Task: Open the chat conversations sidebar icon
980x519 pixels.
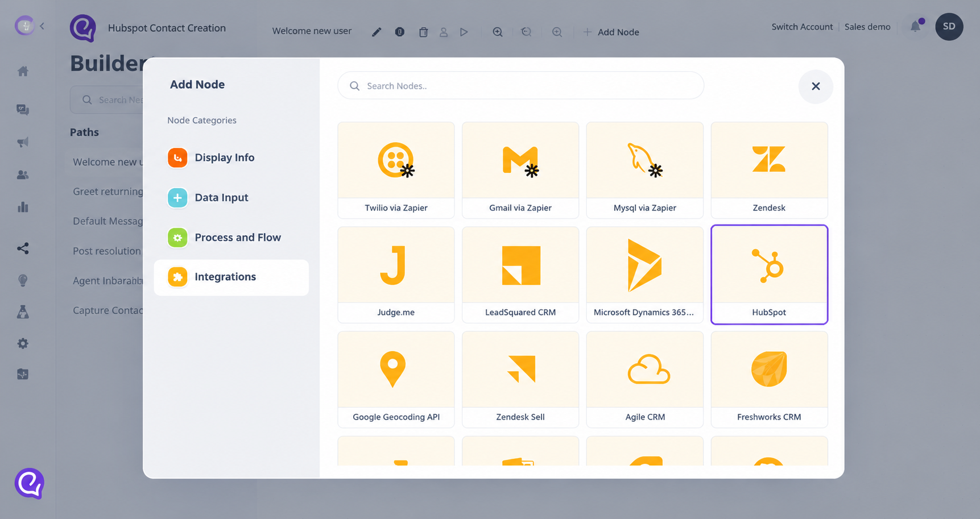Action: [x=23, y=110]
